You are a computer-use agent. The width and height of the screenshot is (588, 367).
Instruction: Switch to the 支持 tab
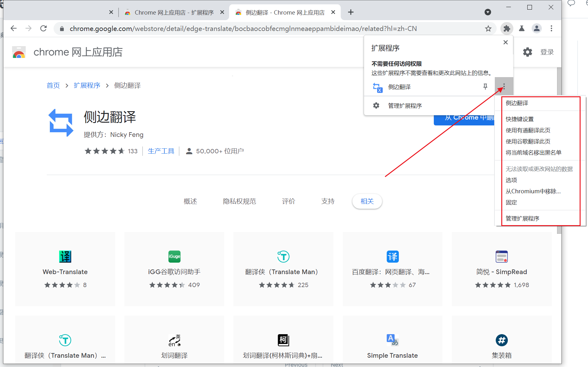(328, 201)
